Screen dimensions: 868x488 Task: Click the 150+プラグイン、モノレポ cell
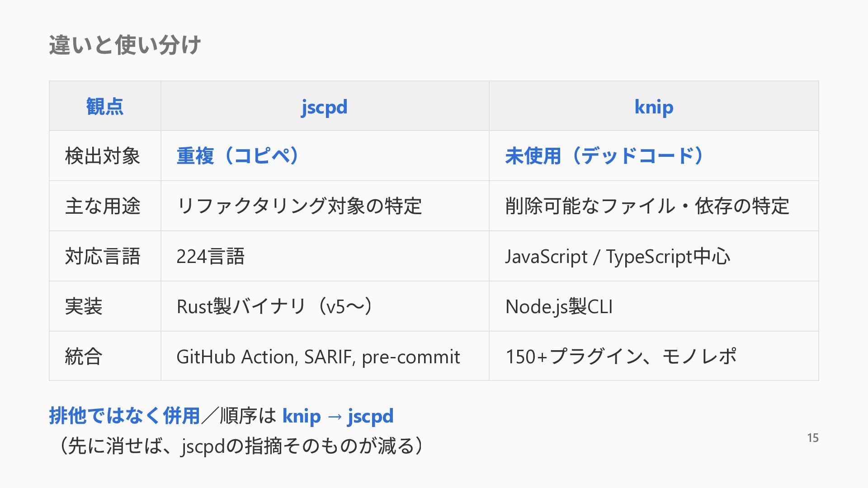(x=654, y=356)
